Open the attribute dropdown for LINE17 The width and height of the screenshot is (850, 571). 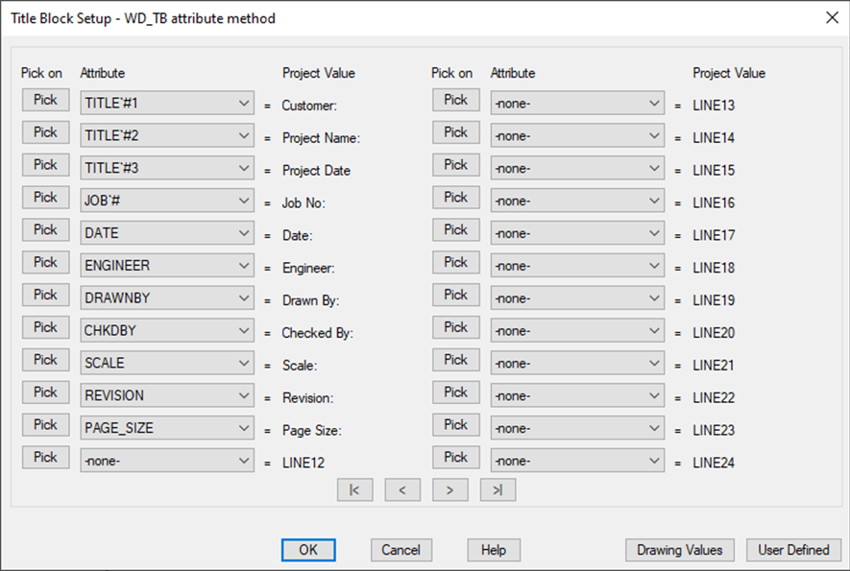point(577,233)
